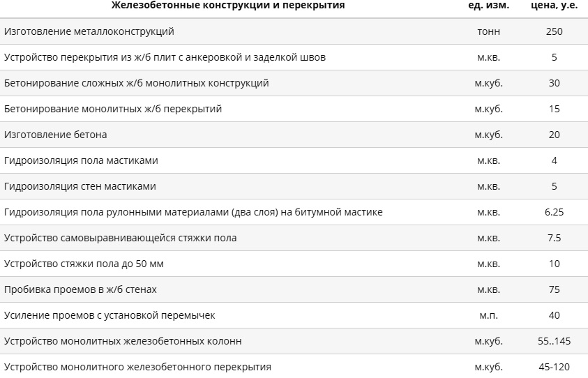588x378 pixels.
Task: Click the 'Устройство монолитных железобетонных колонн' text
Action: coord(123,341)
